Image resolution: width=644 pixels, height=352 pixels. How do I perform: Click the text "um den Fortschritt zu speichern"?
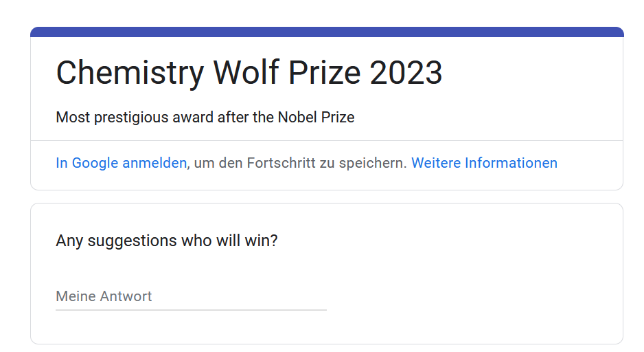coord(299,163)
